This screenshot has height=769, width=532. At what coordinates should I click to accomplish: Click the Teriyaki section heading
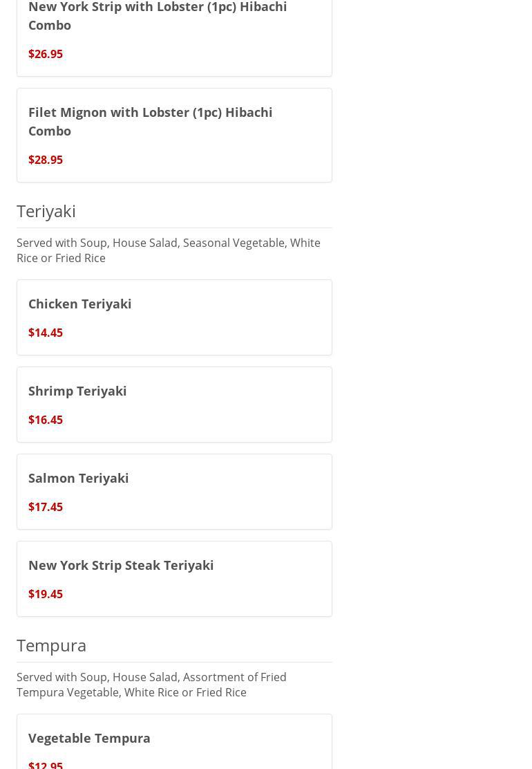click(x=46, y=211)
